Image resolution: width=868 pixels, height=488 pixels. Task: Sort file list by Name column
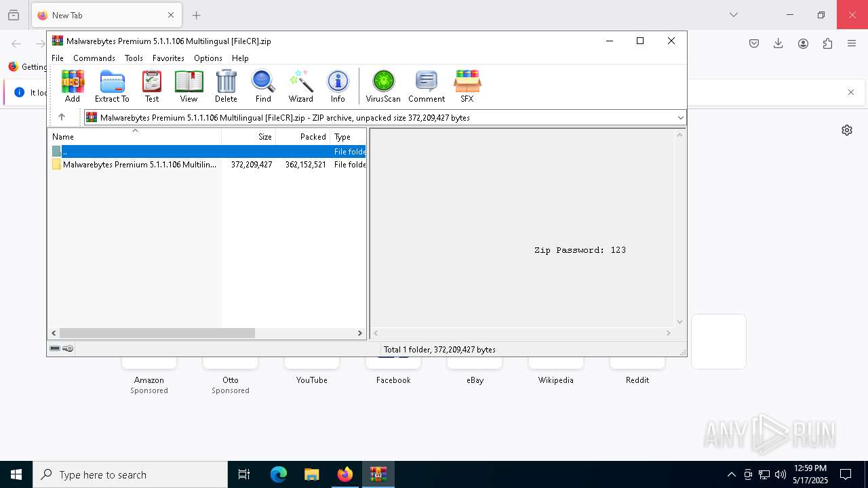(134, 136)
